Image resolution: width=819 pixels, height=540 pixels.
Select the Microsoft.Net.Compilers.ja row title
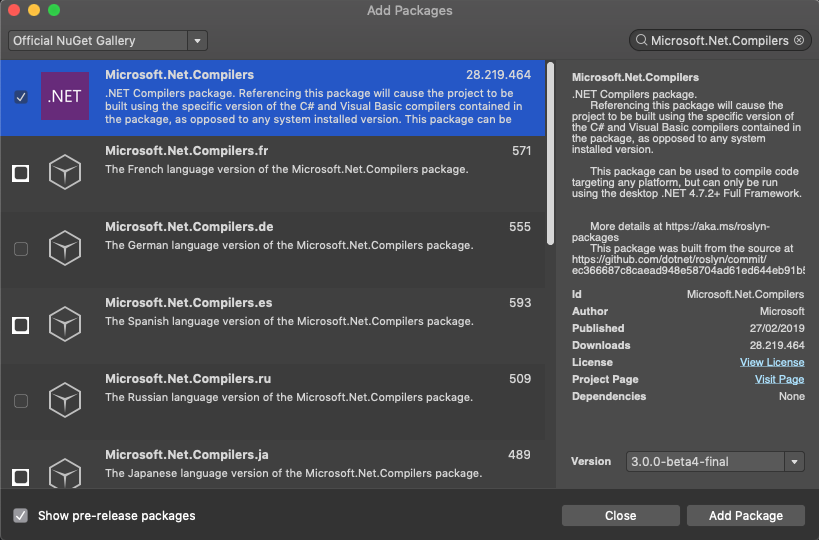[186, 455]
